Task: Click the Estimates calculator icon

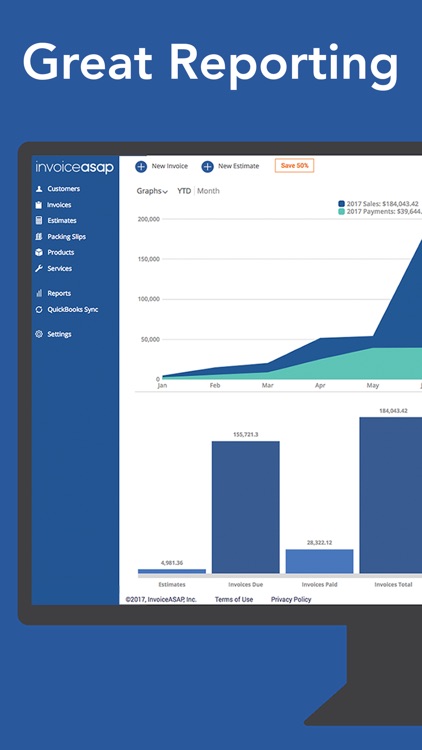Action: pos(39,221)
